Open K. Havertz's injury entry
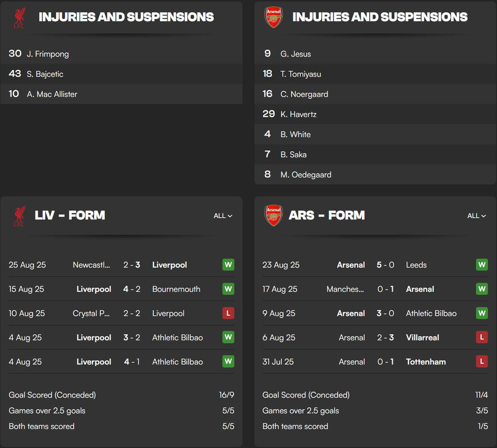This screenshot has width=497, height=448. click(x=375, y=114)
